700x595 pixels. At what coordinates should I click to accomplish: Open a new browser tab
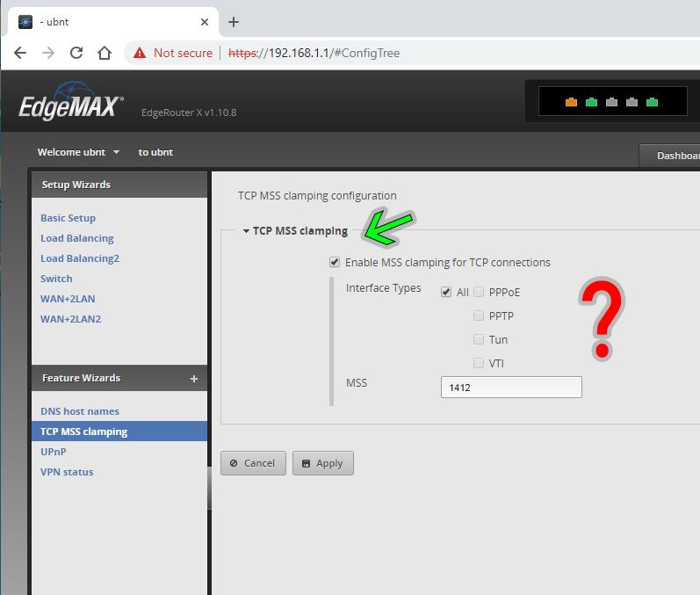pyautogui.click(x=234, y=22)
